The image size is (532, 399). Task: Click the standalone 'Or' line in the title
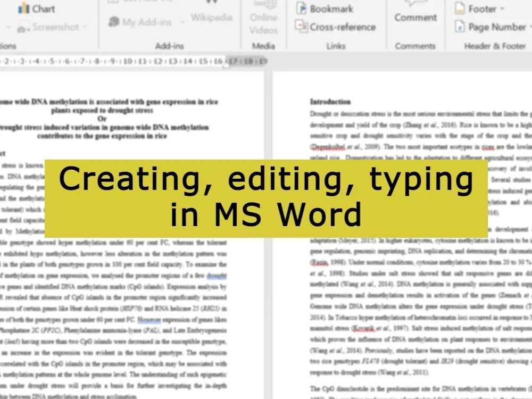(102, 119)
